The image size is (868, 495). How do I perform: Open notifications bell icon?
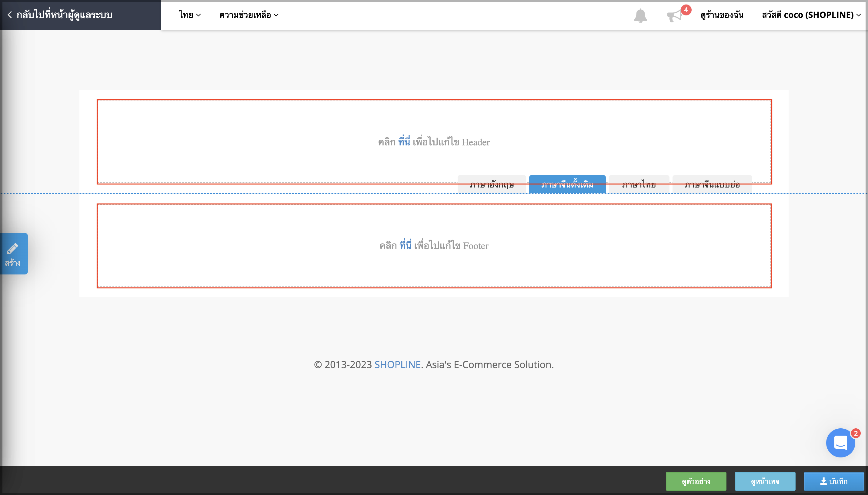coord(640,16)
